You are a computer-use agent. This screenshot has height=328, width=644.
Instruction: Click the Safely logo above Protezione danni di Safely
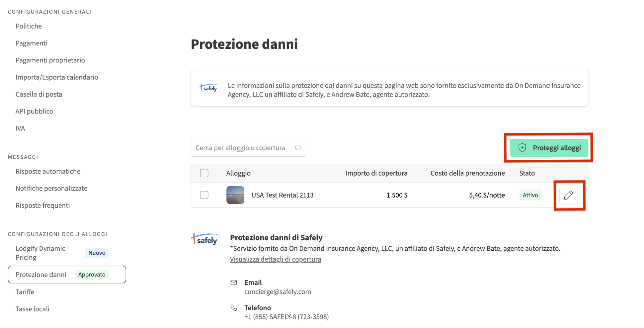tap(205, 239)
